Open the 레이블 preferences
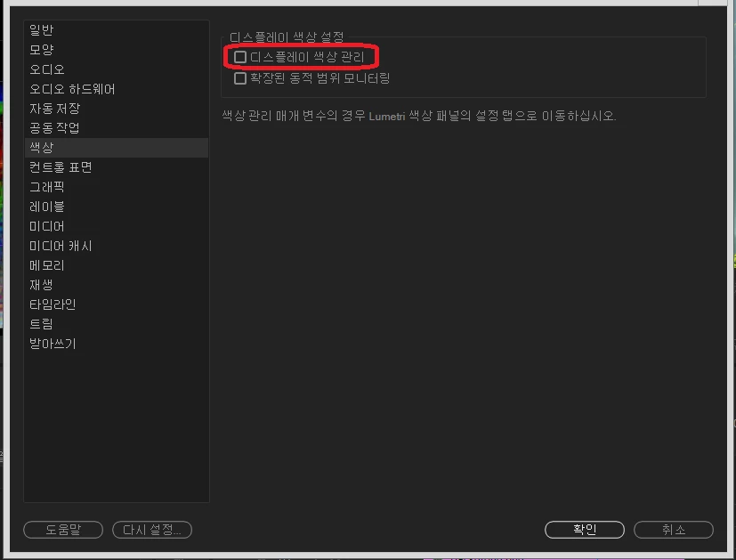 click(117, 207)
